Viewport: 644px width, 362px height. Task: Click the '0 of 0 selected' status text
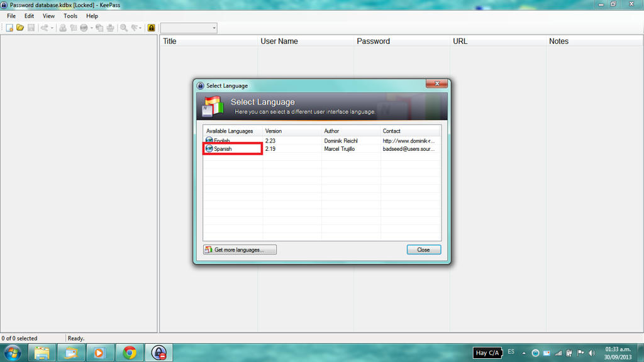(x=19, y=338)
